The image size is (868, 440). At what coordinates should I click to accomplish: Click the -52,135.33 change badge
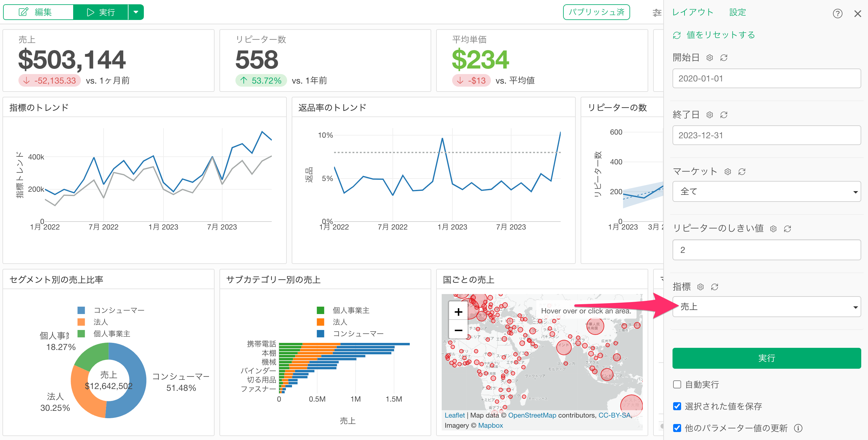tap(49, 81)
